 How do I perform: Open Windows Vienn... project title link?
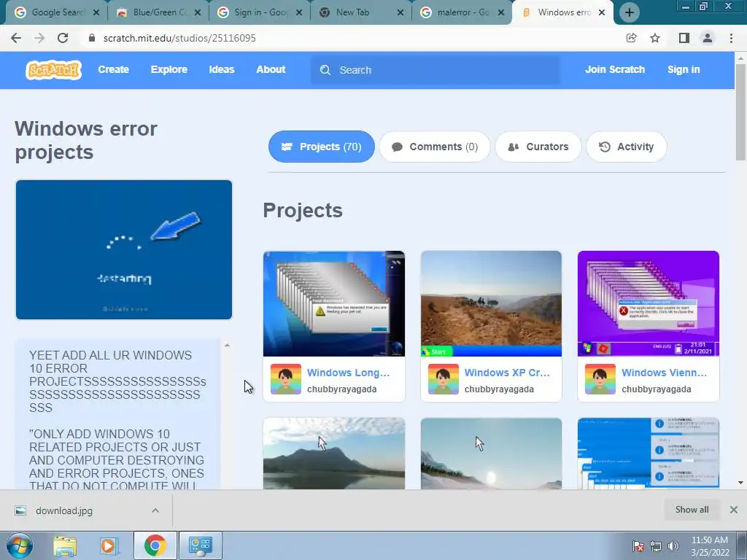click(664, 373)
